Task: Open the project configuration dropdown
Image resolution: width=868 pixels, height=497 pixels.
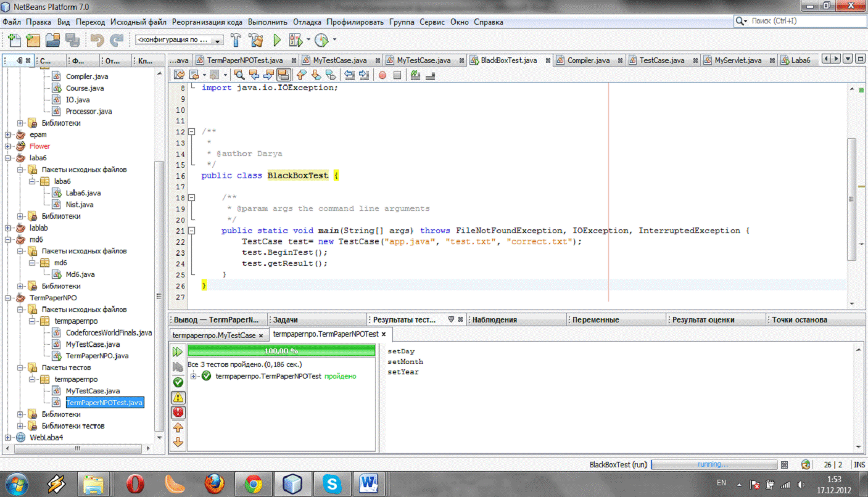Action: [180, 40]
